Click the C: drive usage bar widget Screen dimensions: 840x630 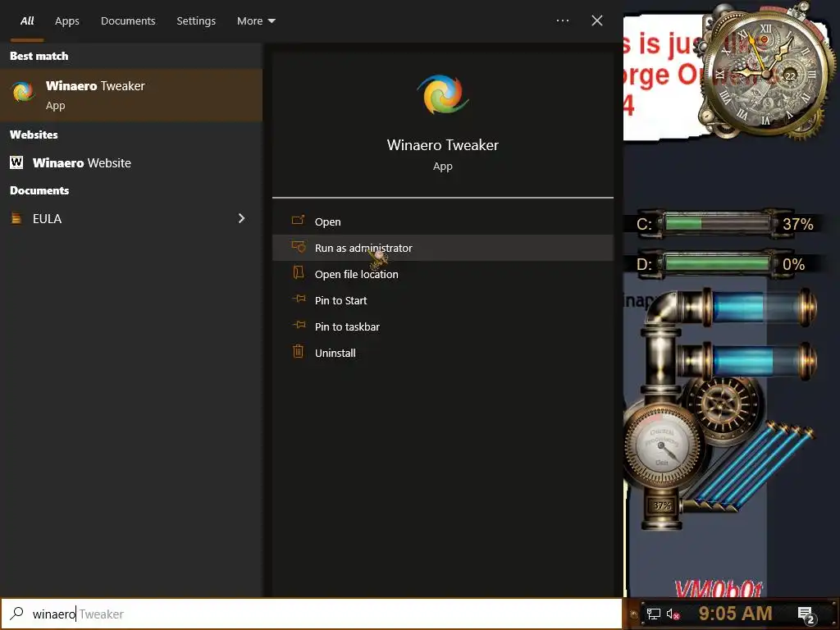pos(716,223)
